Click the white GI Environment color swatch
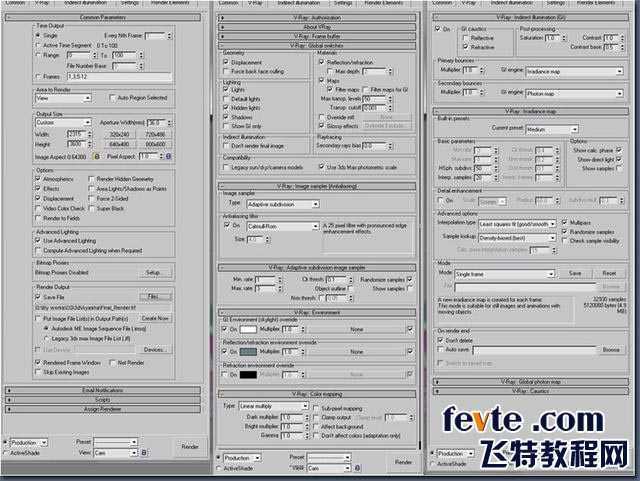 (x=248, y=329)
